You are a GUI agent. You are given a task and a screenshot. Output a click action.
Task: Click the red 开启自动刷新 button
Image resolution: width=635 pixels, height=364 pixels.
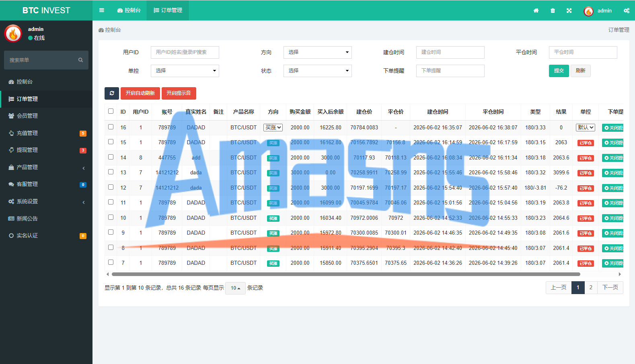[x=140, y=93]
